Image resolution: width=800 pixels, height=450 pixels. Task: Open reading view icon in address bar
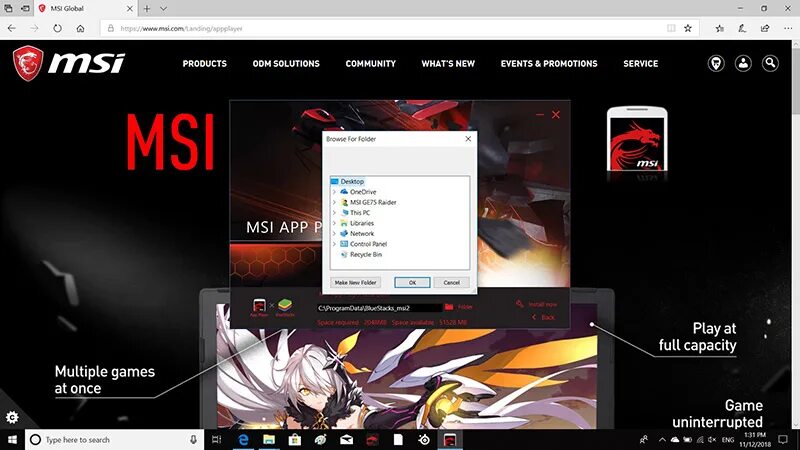click(671, 29)
